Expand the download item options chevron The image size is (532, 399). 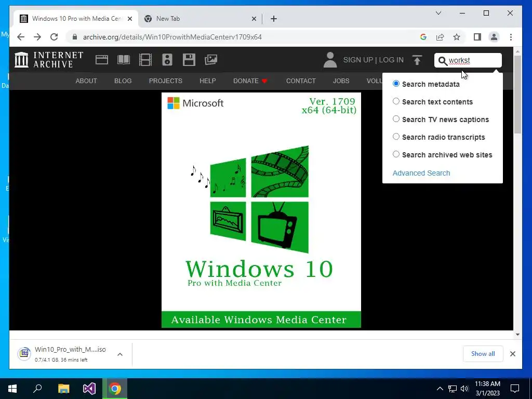[120, 354]
